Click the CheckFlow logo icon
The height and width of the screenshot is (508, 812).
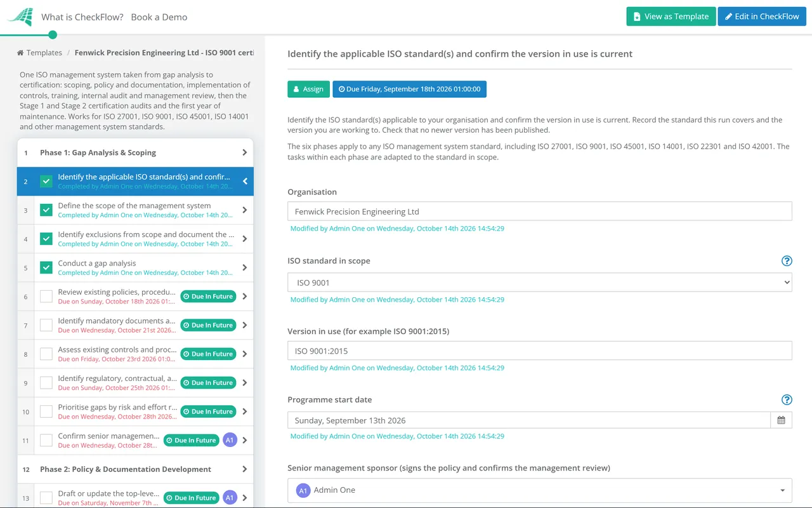tap(20, 17)
